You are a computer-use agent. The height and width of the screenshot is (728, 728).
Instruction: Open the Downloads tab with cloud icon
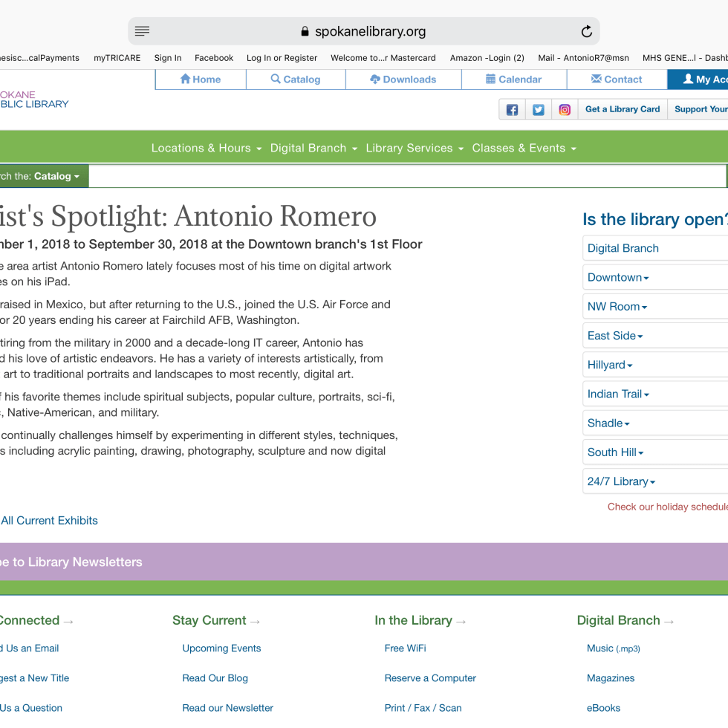[403, 79]
